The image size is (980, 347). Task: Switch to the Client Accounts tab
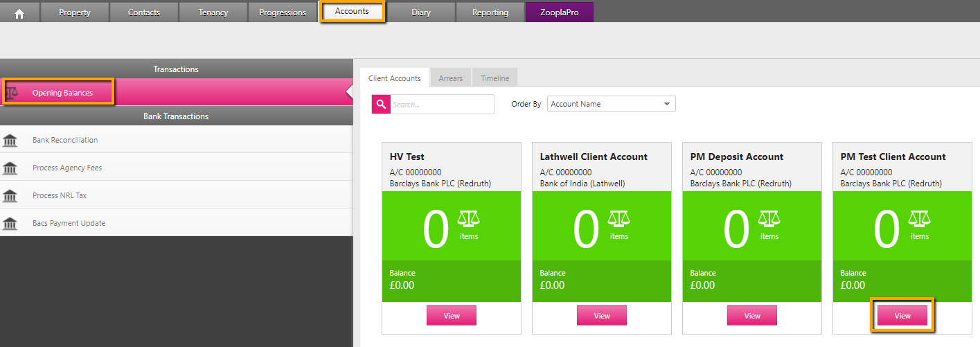point(395,78)
